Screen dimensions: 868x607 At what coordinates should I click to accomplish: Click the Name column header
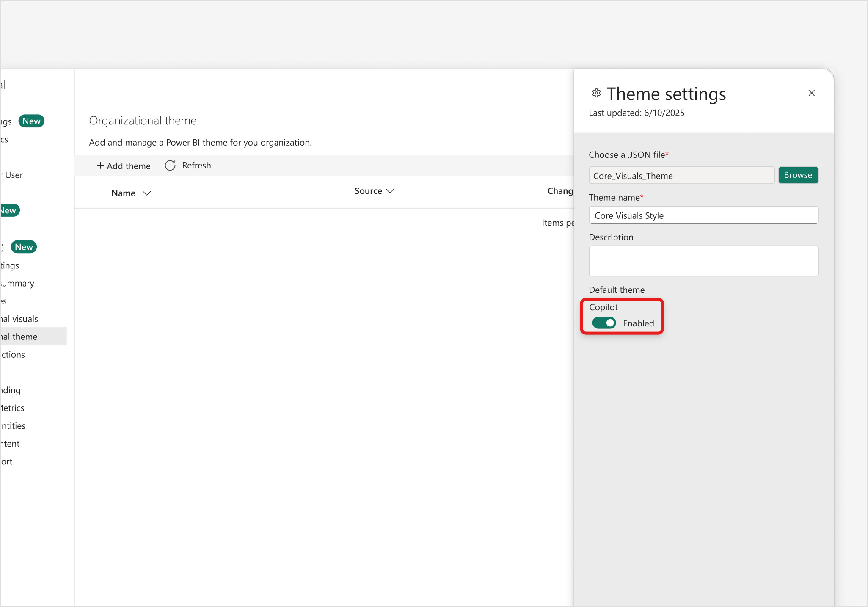coord(123,193)
